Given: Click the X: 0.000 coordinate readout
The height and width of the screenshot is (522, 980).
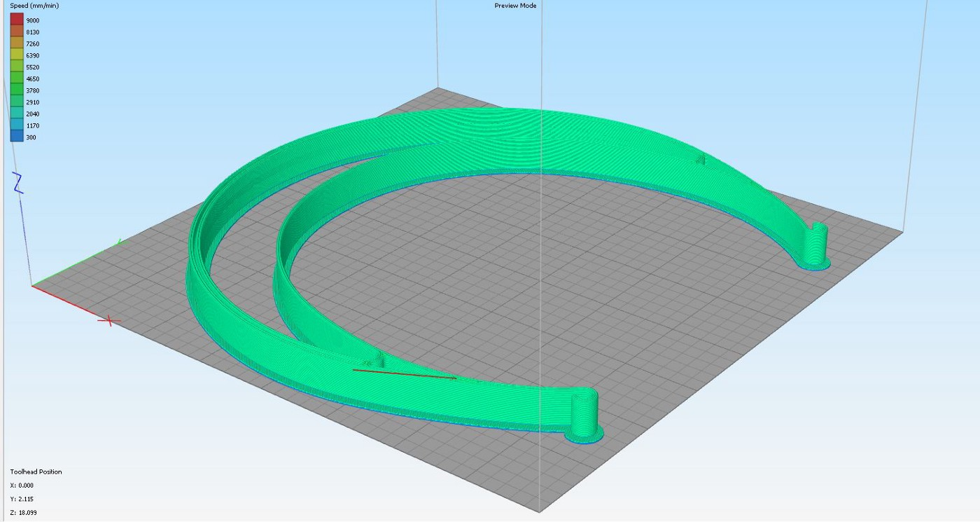Looking at the screenshot, I should pos(22,486).
